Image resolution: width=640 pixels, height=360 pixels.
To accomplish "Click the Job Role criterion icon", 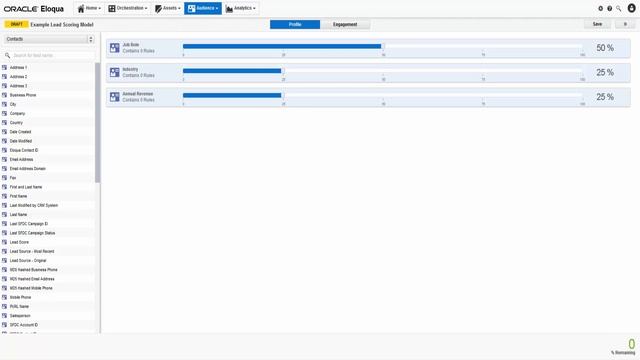I will click(115, 48).
